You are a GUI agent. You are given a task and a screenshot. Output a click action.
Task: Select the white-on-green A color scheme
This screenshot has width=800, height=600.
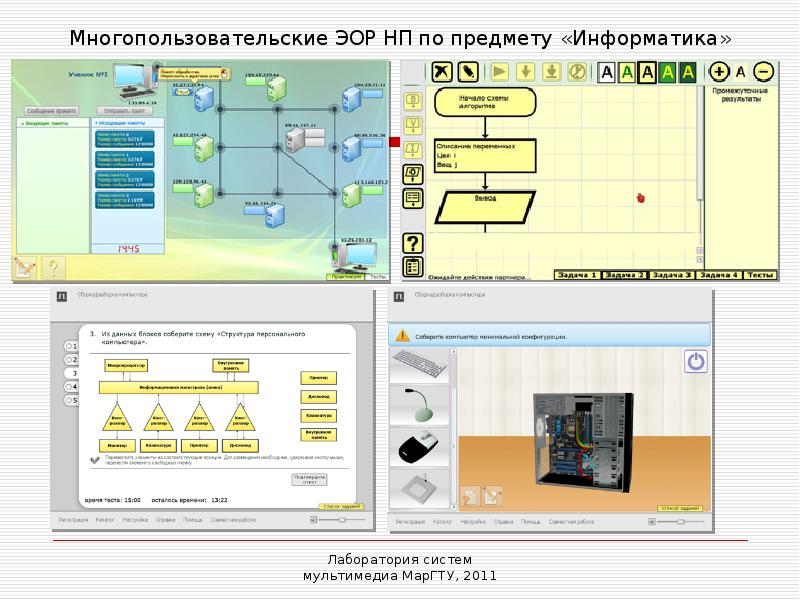point(690,72)
